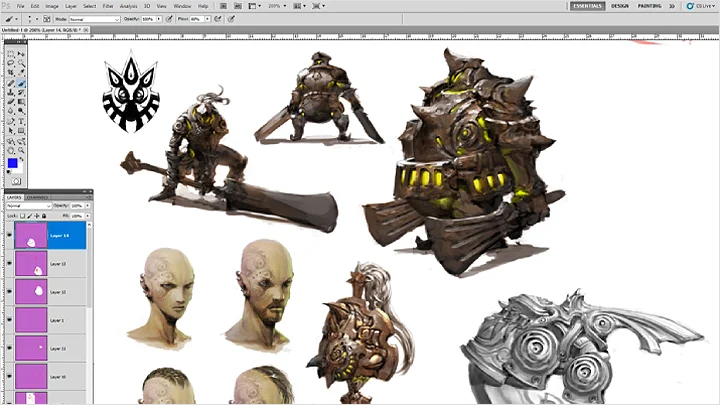
Task: Select the Crop tool
Action: (11, 73)
